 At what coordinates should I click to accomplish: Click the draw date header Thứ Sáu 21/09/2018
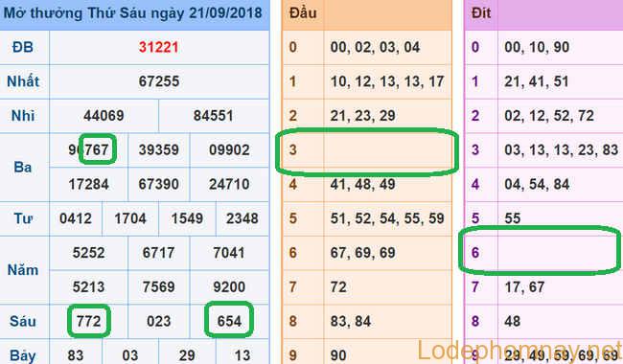[133, 13]
